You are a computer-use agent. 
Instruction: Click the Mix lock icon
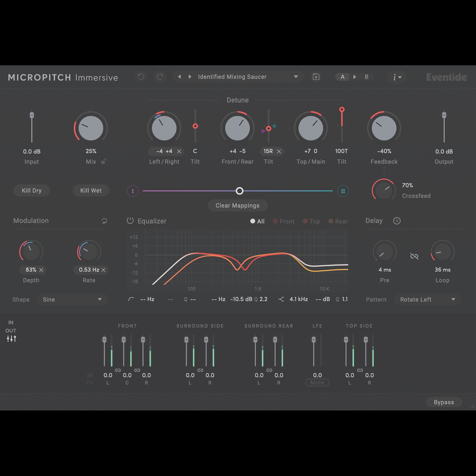pos(104,161)
